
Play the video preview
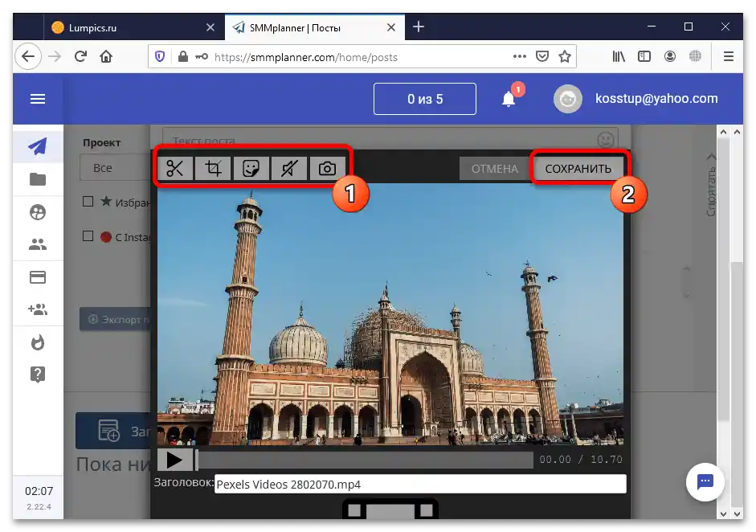coord(174,460)
